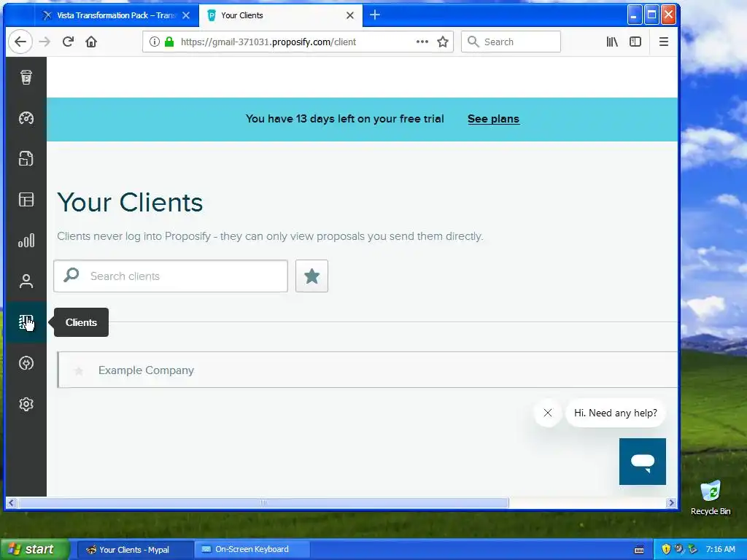Image resolution: width=747 pixels, height=560 pixels.
Task: Switch to Vista Transformation Pack tab
Action: [x=116, y=15]
